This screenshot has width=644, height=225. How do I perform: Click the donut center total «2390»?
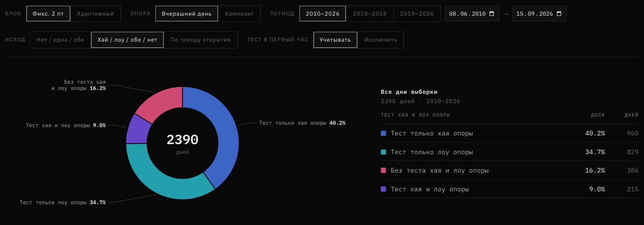pyautogui.click(x=182, y=140)
